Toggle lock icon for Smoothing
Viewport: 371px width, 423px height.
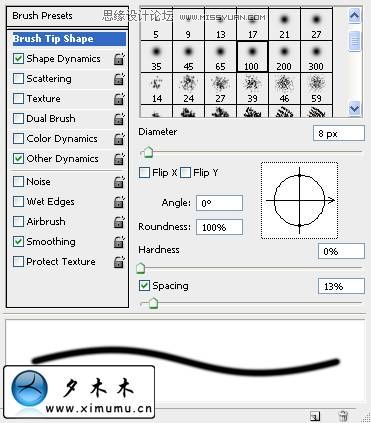tap(119, 242)
